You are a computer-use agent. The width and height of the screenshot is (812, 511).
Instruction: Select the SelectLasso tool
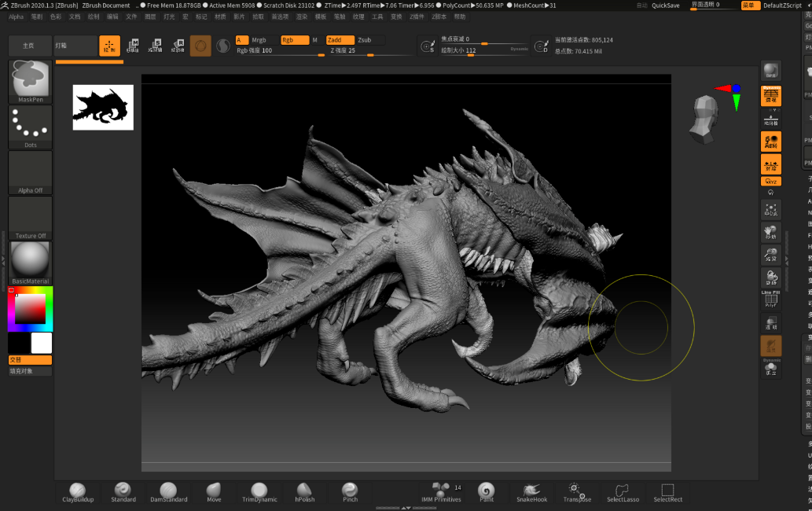pos(623,491)
